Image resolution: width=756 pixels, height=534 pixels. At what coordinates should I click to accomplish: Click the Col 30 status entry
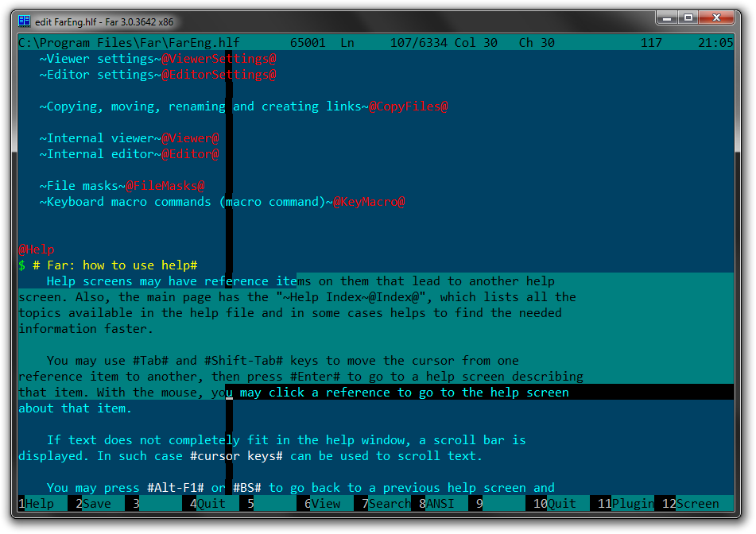point(476,42)
